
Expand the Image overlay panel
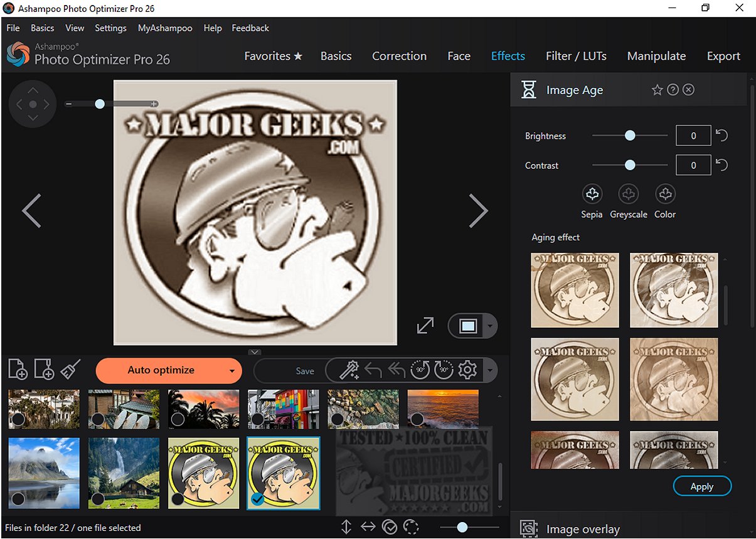coord(582,529)
